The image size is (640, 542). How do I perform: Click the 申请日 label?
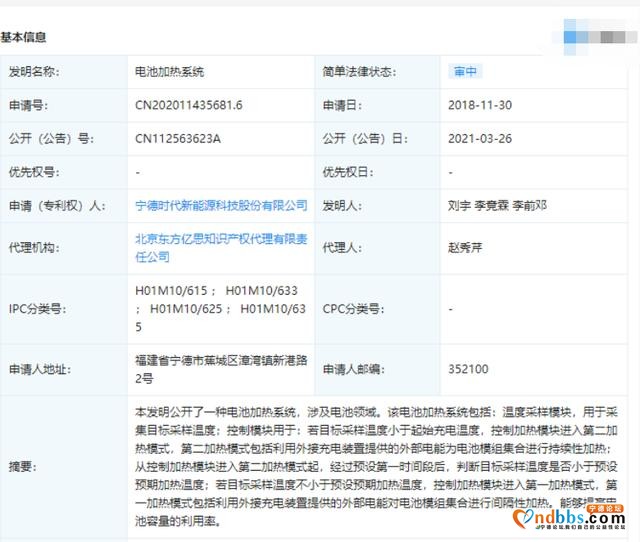tap(342, 105)
